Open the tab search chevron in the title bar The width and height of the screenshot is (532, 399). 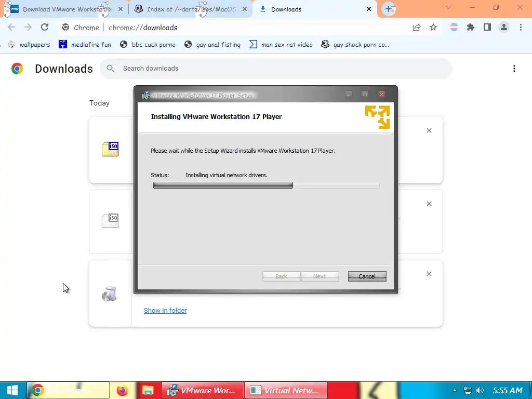(x=448, y=7)
